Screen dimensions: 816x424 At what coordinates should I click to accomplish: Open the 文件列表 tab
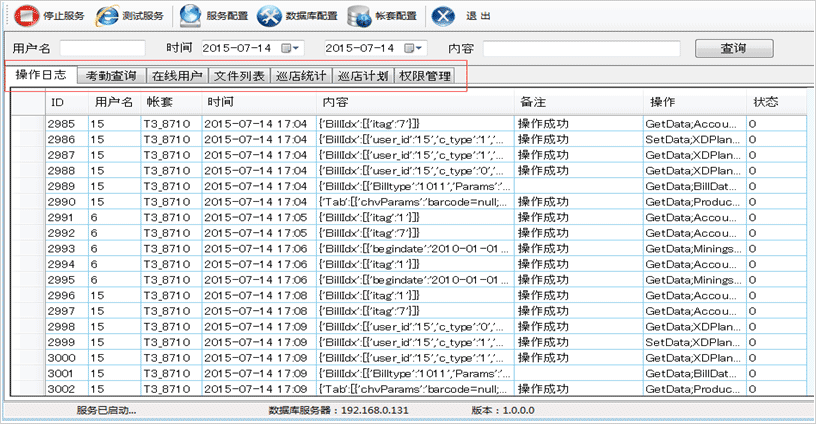pos(239,76)
